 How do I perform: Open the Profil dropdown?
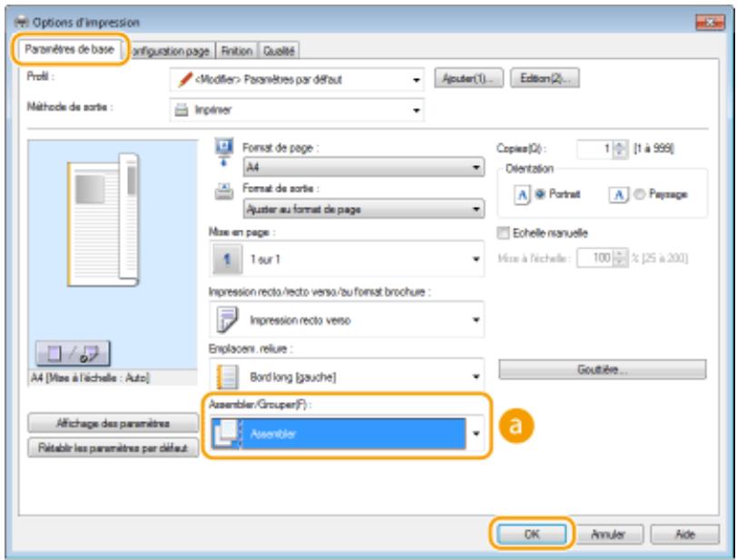[297, 80]
